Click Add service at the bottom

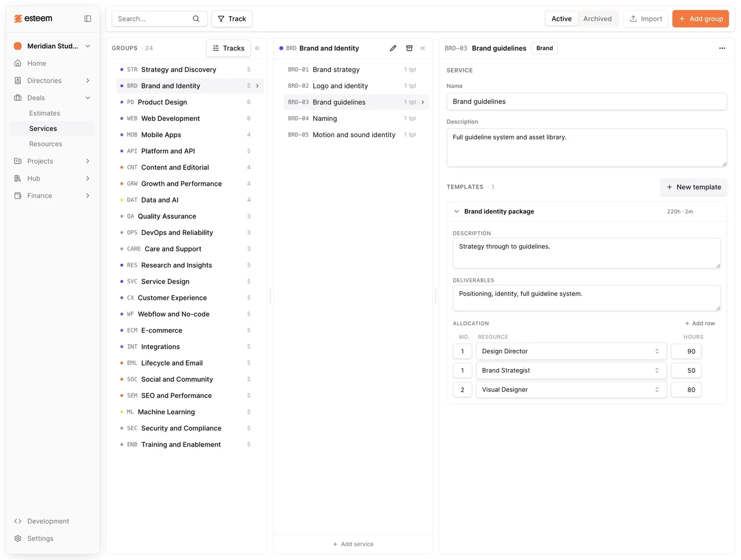pos(353,544)
